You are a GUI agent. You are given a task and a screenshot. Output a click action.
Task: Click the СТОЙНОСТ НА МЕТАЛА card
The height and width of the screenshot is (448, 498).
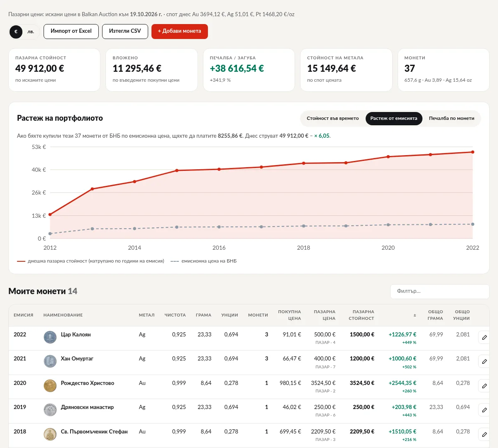346,70
